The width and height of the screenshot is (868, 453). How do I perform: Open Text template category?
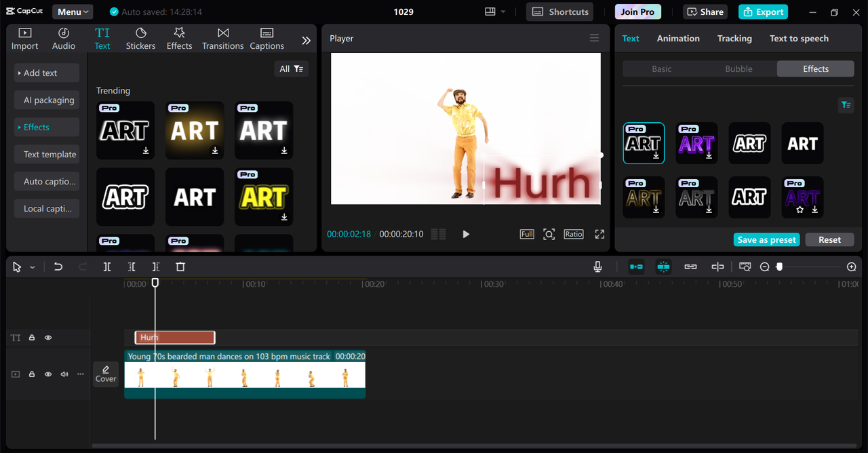click(47, 154)
